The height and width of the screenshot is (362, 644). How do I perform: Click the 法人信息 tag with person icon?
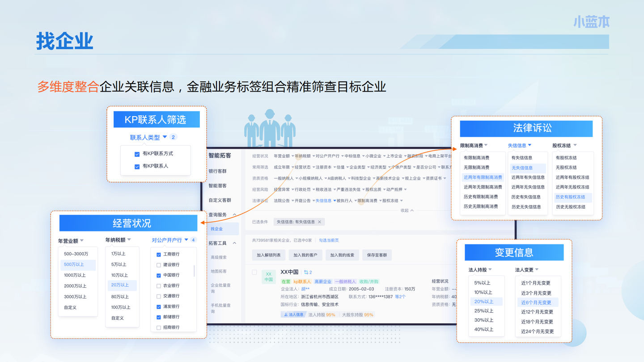coord(293,315)
